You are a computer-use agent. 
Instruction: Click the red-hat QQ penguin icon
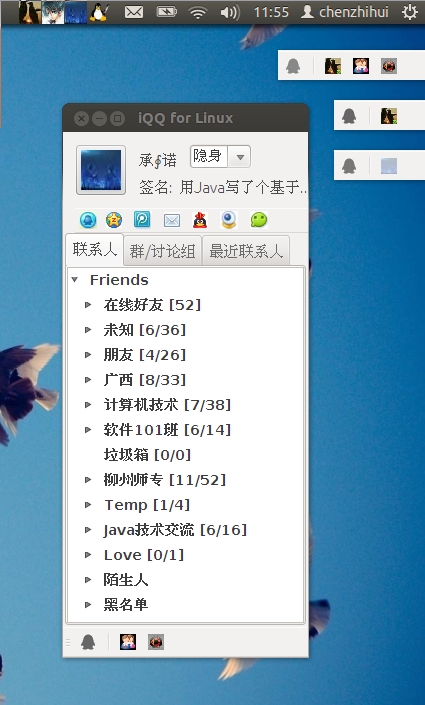[200, 220]
